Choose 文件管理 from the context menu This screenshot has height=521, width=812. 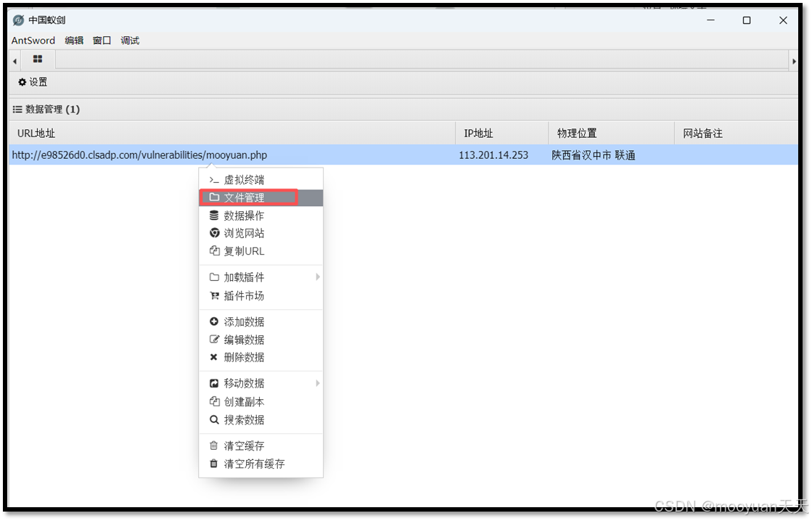tap(261, 198)
